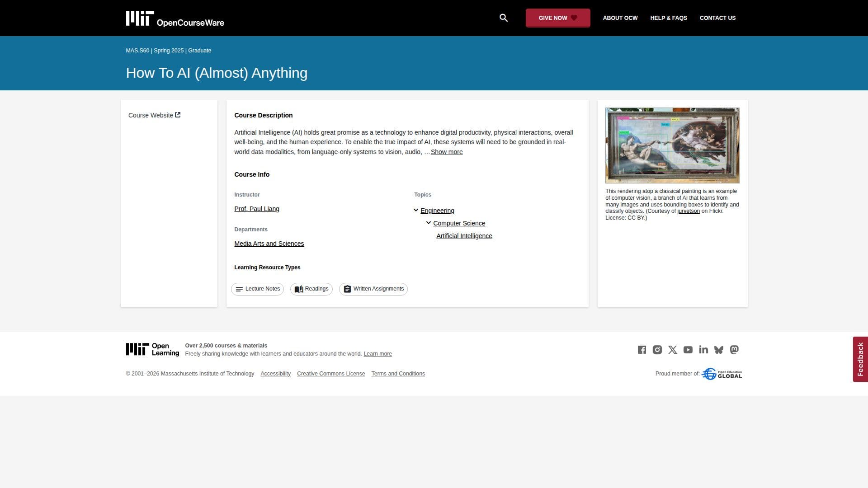
Task: Open Prof. Paul Liang instructor link
Action: click(256, 209)
